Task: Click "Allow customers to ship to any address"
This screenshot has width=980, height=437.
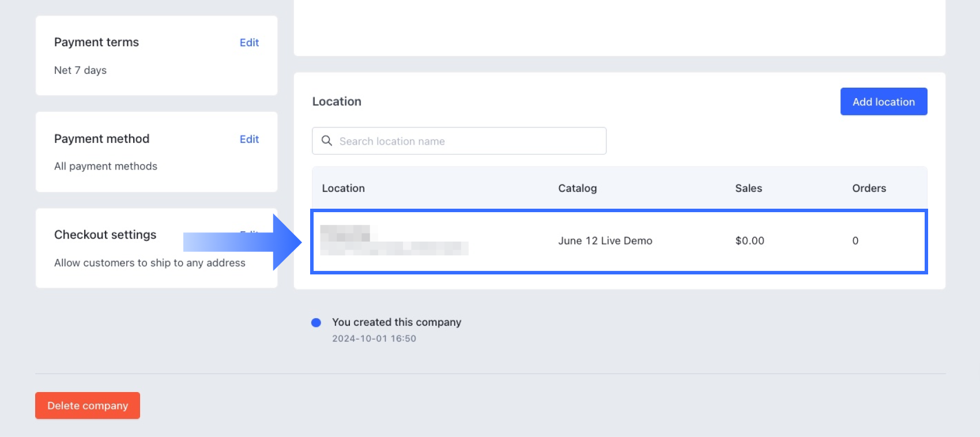Action: click(150, 263)
